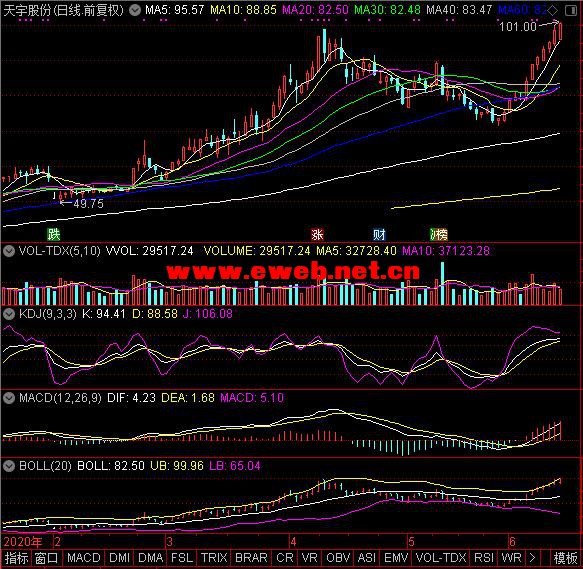The height and width of the screenshot is (569, 583).
Task: Click the UB: 99.96 value
Action: (x=177, y=466)
